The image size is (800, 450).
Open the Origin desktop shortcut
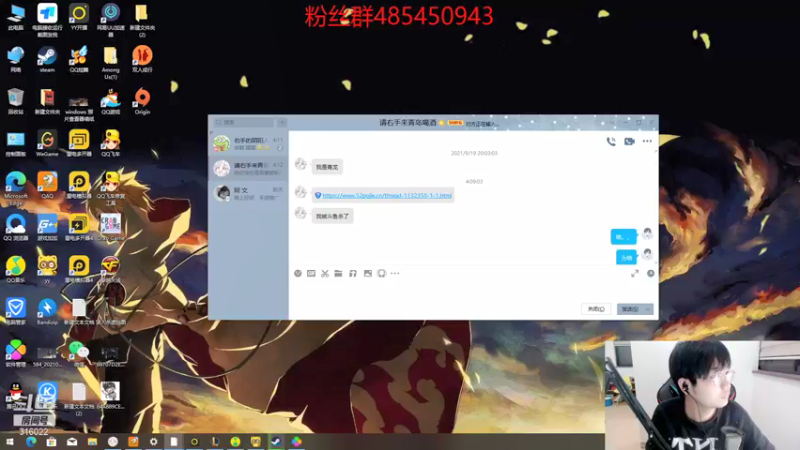[x=142, y=101]
